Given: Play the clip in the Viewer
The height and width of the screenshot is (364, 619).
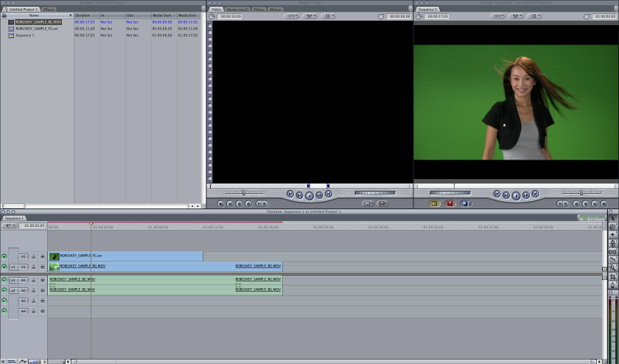Looking at the screenshot, I should click(309, 195).
